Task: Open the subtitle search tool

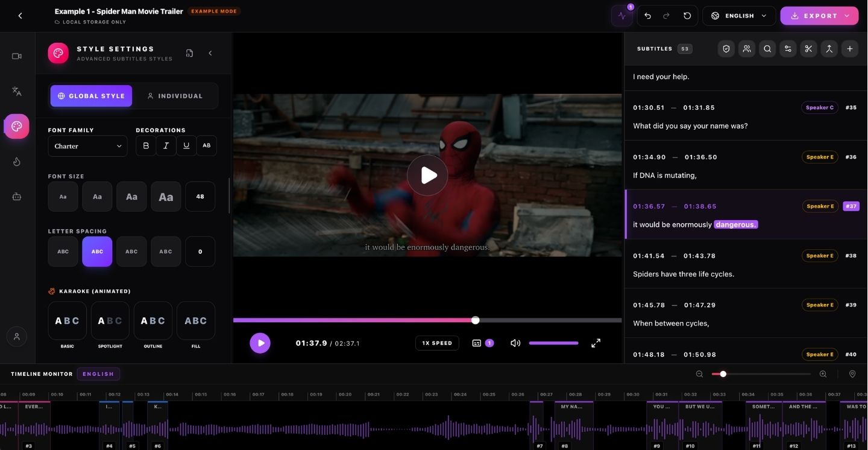Action: 767,49
